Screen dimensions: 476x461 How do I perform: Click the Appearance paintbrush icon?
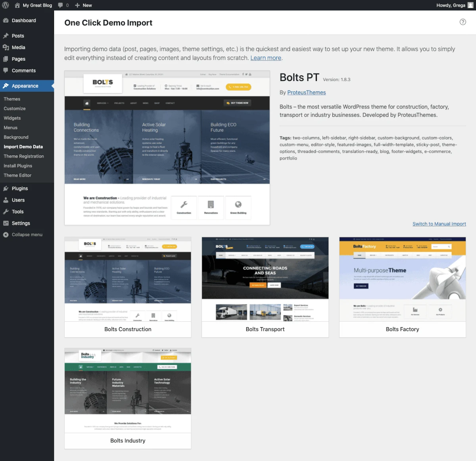[x=6, y=86]
